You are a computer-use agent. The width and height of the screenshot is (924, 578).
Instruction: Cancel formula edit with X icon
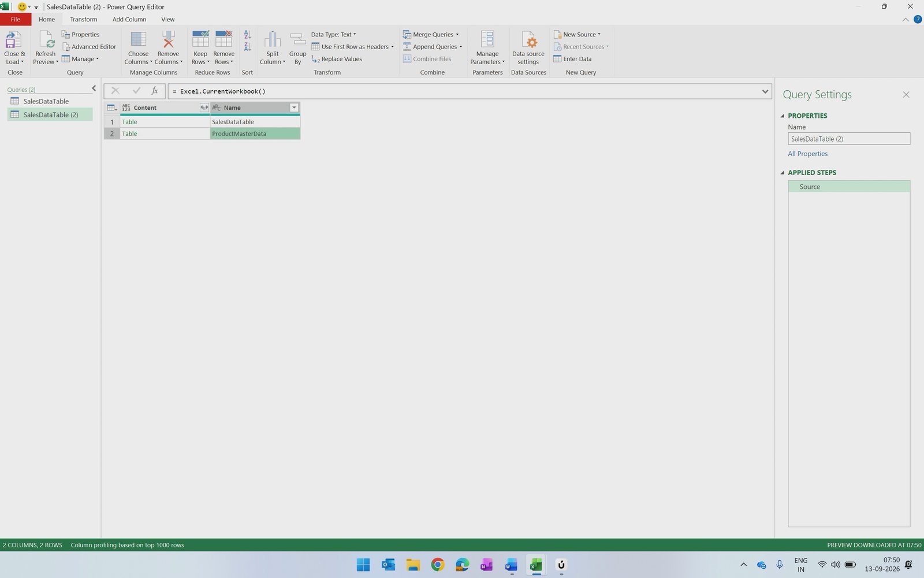point(115,91)
